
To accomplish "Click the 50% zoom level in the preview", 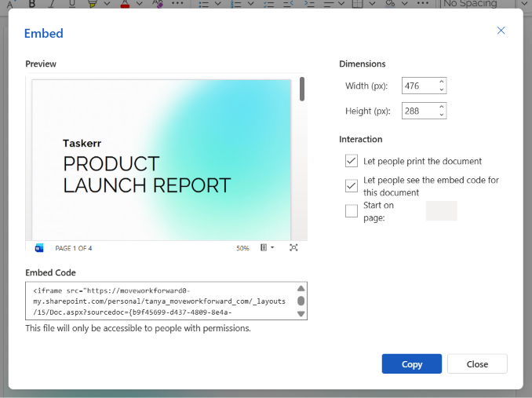I will click(242, 248).
